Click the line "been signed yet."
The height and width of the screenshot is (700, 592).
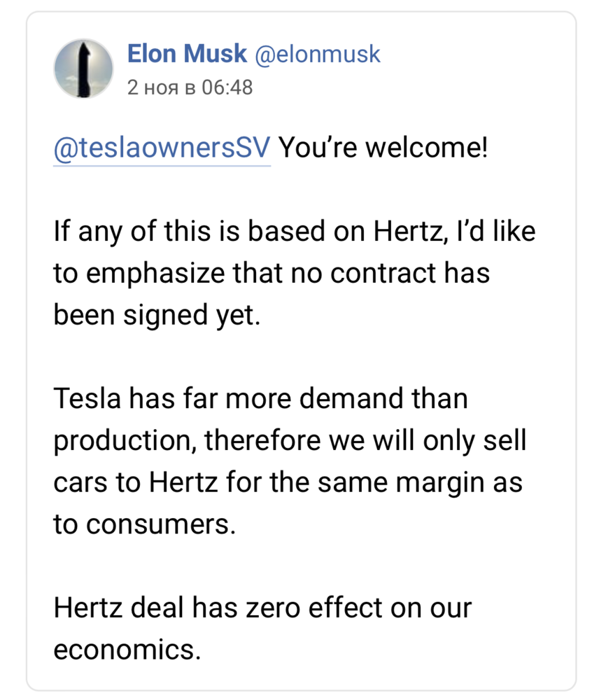[x=157, y=314]
